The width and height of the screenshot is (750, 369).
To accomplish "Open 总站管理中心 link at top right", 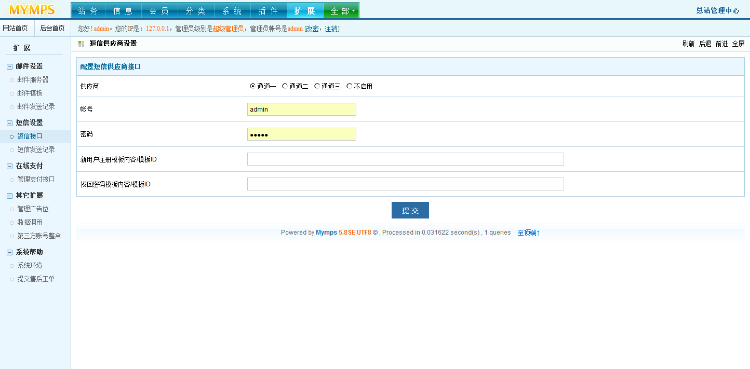I will click(717, 10).
